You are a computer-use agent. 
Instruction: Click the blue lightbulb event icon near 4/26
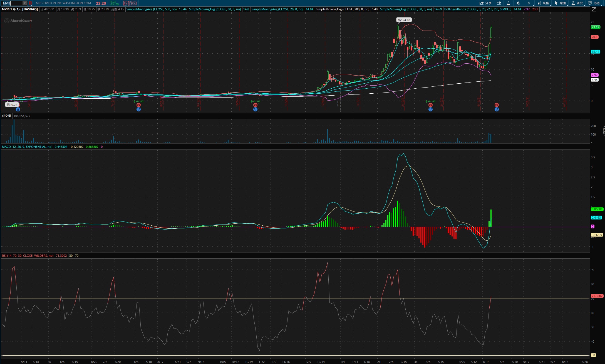pyautogui.click(x=497, y=109)
